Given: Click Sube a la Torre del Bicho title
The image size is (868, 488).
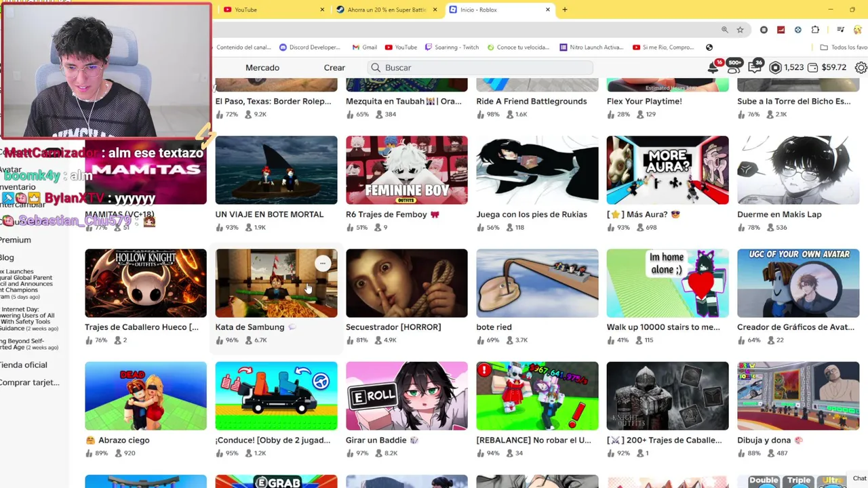Looking at the screenshot, I should point(794,101).
